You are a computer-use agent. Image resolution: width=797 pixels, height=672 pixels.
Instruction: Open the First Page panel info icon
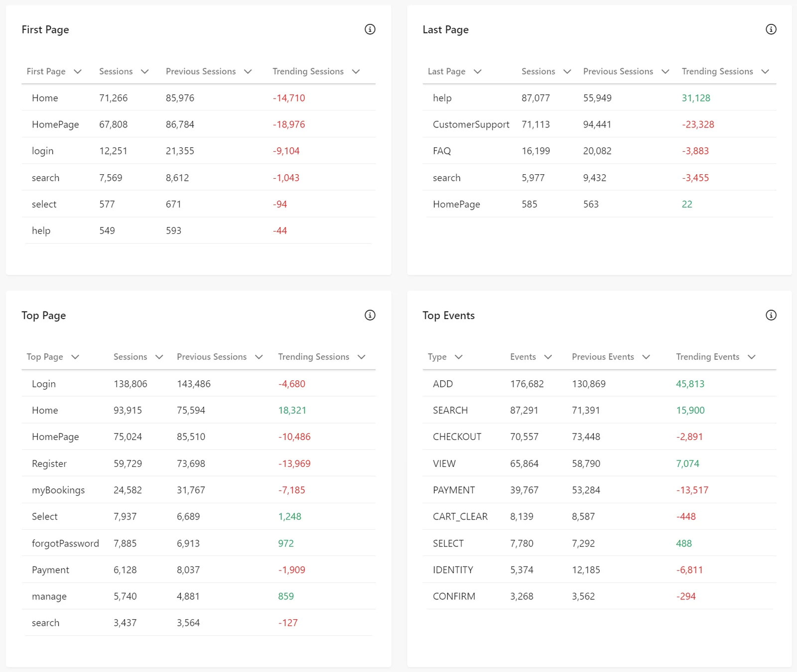pos(370,29)
